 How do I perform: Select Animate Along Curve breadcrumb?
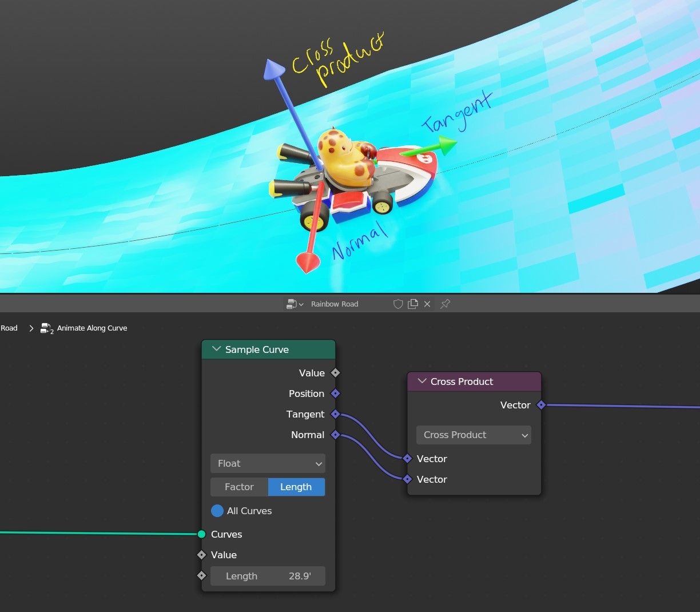(x=92, y=328)
